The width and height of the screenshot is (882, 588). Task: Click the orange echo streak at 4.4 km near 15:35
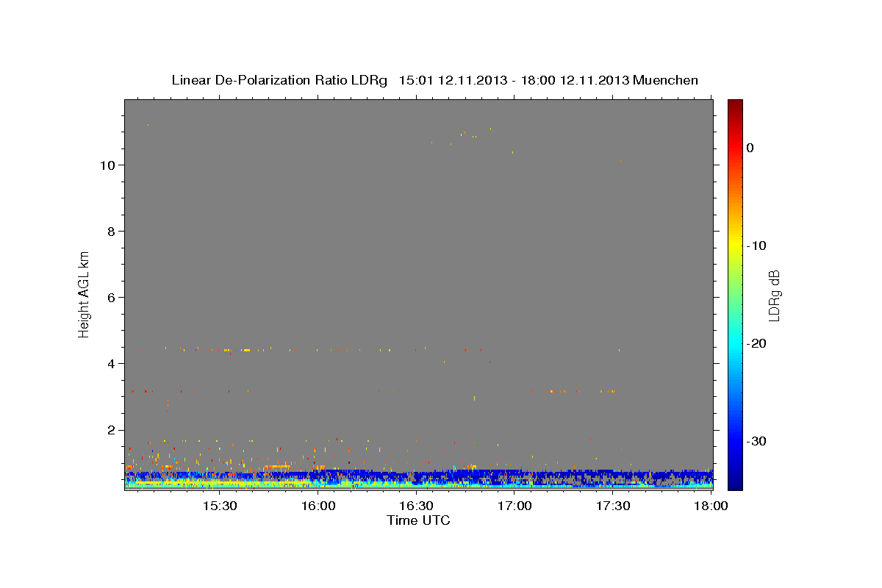pyautogui.click(x=237, y=350)
